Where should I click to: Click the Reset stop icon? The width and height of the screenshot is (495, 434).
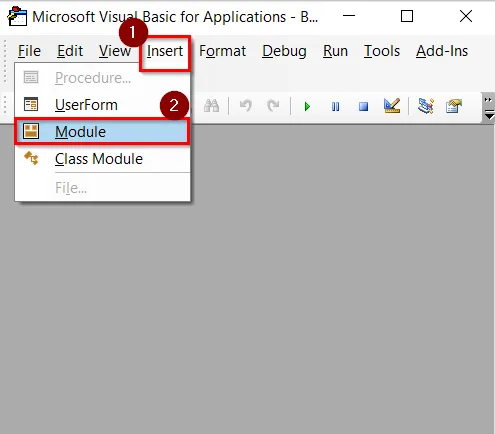pyautogui.click(x=363, y=107)
